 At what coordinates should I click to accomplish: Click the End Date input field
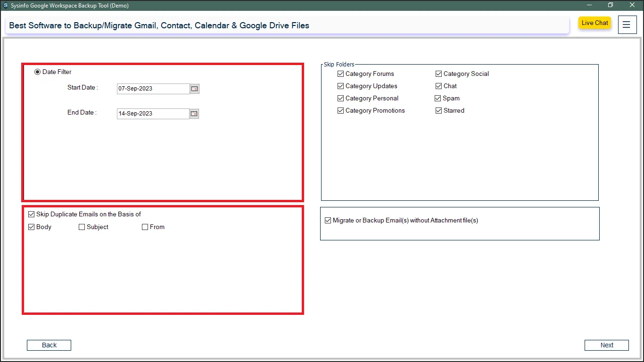[153, 114]
